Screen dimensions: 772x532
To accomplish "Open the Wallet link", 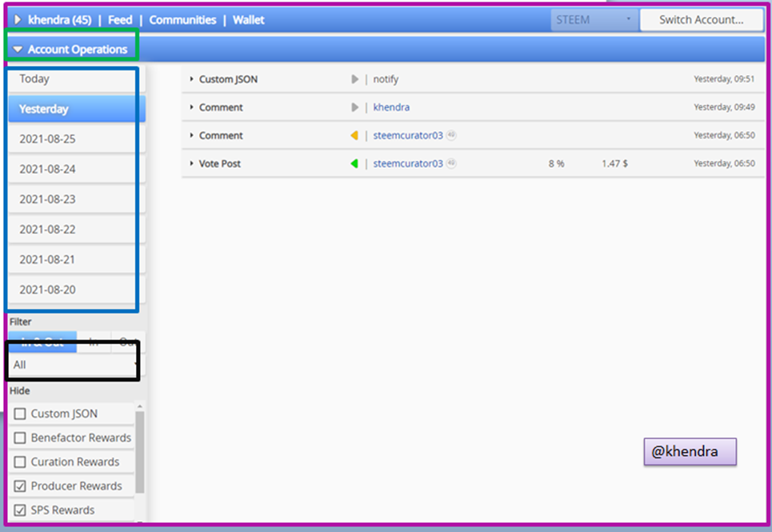I will [249, 20].
